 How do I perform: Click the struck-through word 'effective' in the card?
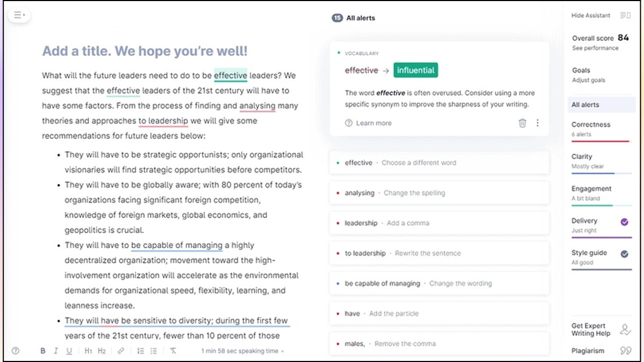[x=361, y=70]
